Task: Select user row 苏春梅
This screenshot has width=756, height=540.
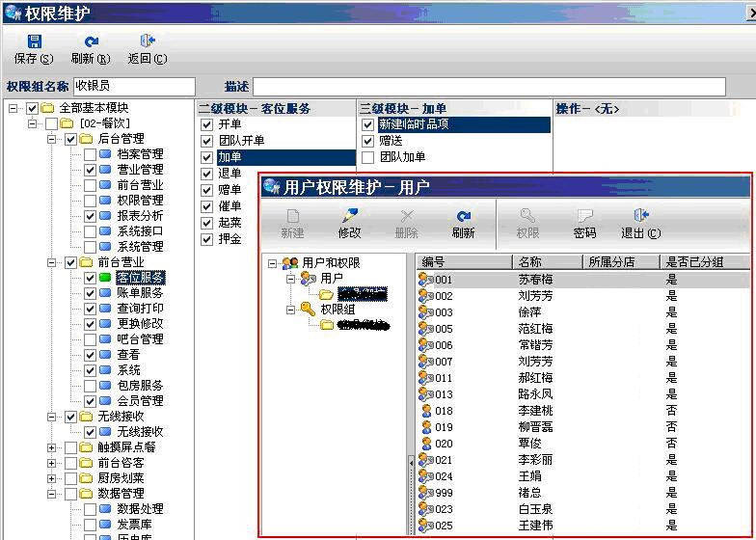Action: point(537,280)
